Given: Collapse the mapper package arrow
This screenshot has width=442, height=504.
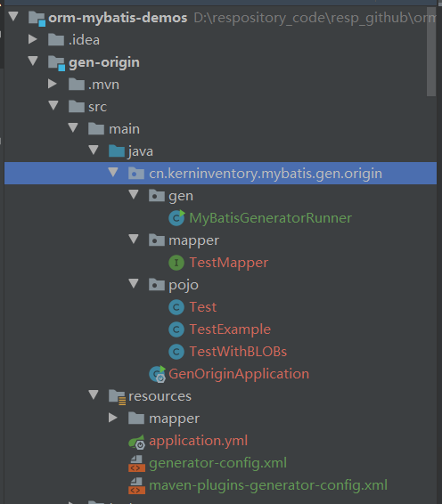Looking at the screenshot, I should 133,239.
